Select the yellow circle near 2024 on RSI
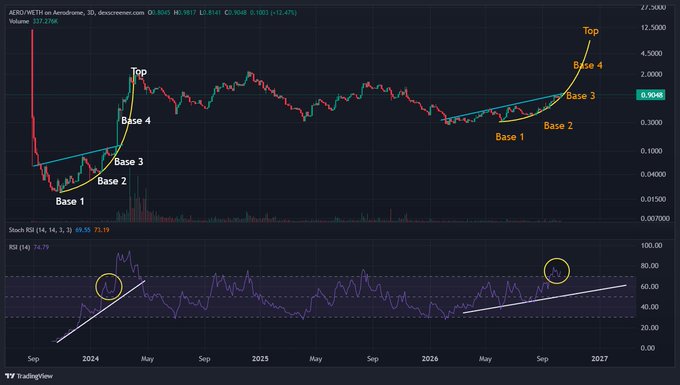Image resolution: width=680 pixels, height=385 pixels. tap(109, 287)
